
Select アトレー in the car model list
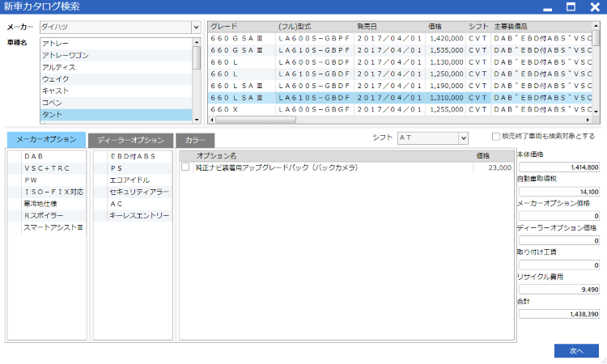coord(116,44)
